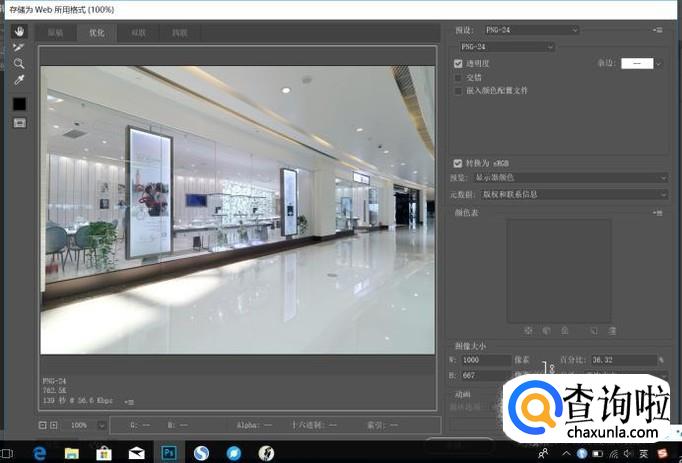The image size is (682, 463).
Task: Switch to the 原稿 tab
Action: (54, 33)
